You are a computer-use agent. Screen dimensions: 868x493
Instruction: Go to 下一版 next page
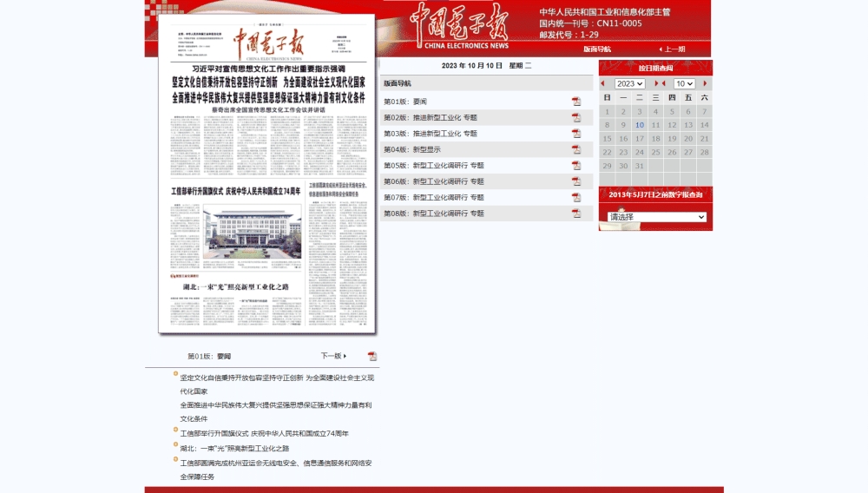(333, 356)
